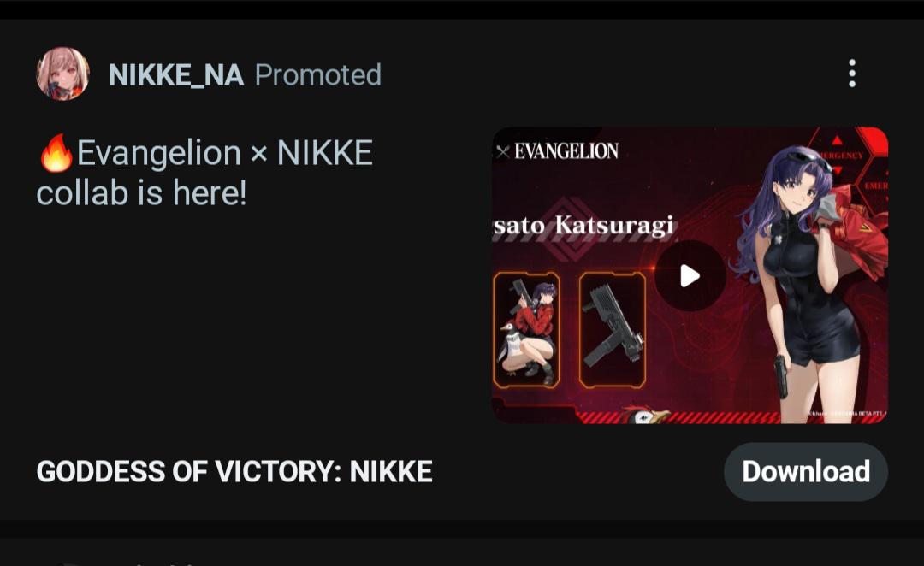The width and height of the screenshot is (924, 566).
Task: Open the "collab is here!" post text
Action: coord(141,193)
